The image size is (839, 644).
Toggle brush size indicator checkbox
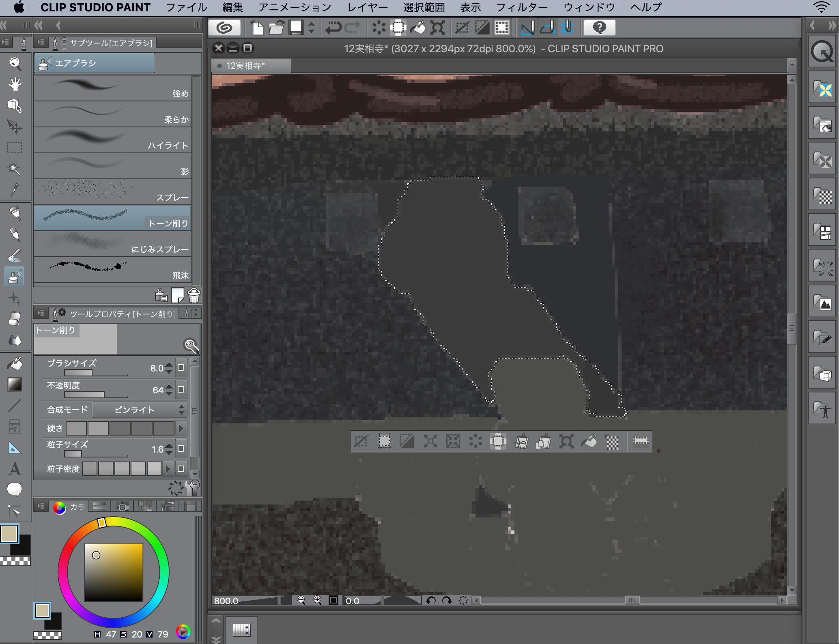click(181, 367)
